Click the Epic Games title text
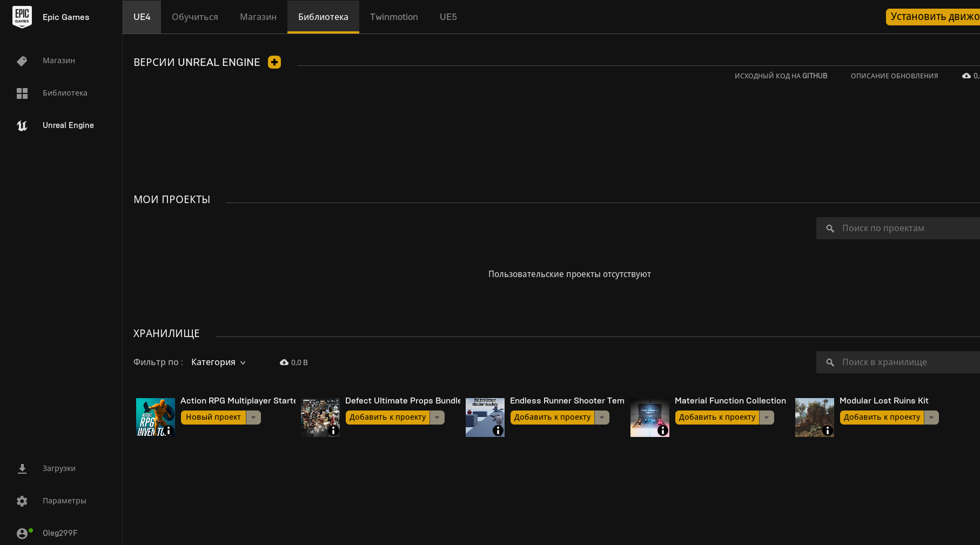Viewport: 980px width, 545px height. pos(66,17)
